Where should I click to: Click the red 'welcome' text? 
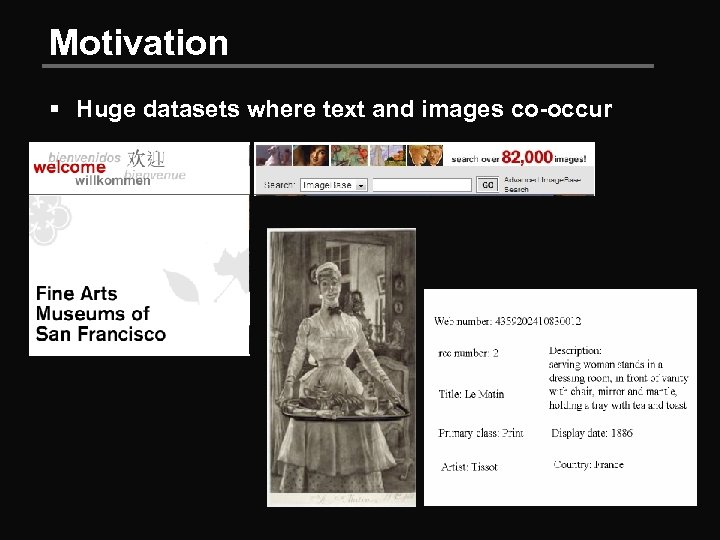tap(69, 168)
